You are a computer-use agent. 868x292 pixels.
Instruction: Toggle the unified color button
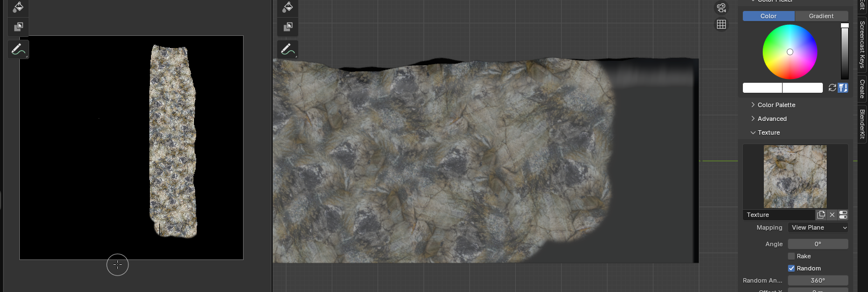[x=843, y=88]
